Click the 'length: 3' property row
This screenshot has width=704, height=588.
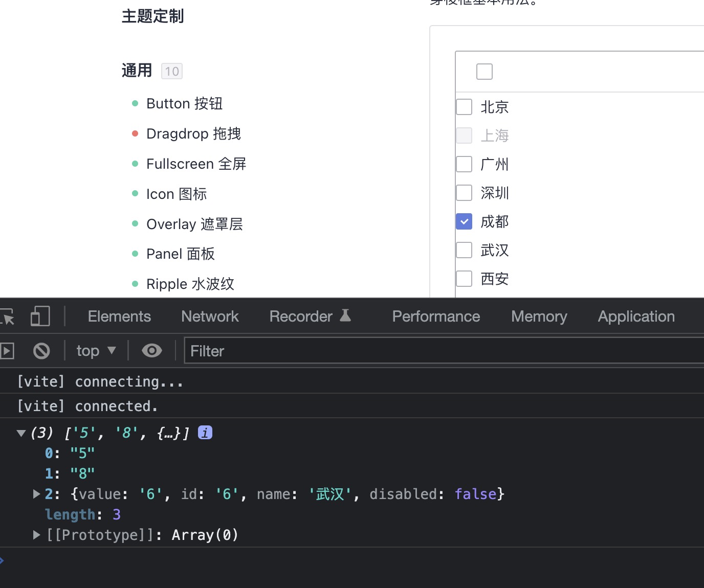point(83,514)
